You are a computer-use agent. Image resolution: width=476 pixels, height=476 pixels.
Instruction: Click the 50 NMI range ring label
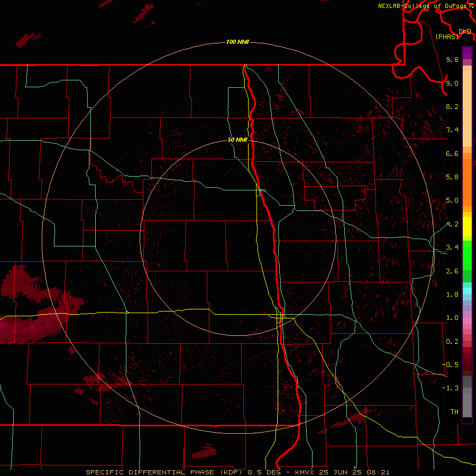237,140
